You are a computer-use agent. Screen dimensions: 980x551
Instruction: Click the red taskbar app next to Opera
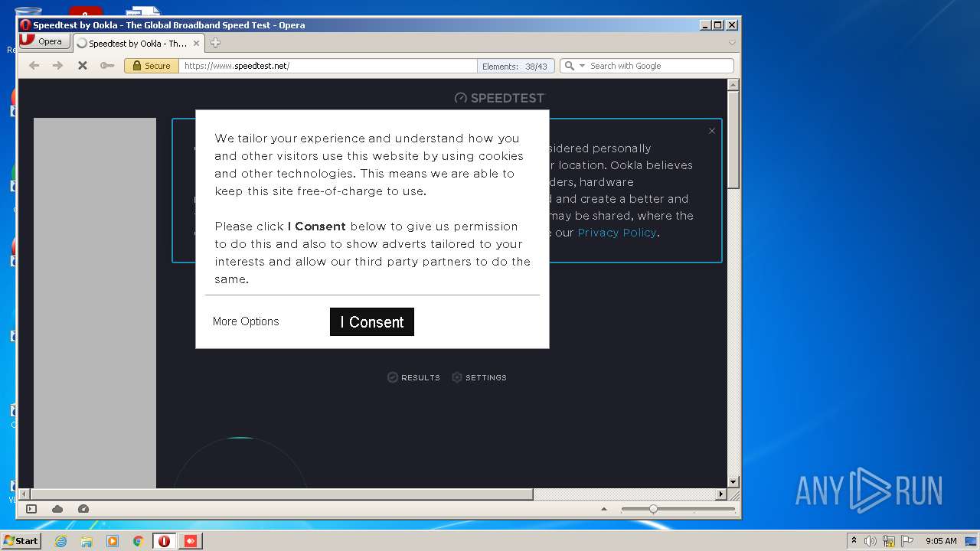coord(190,541)
